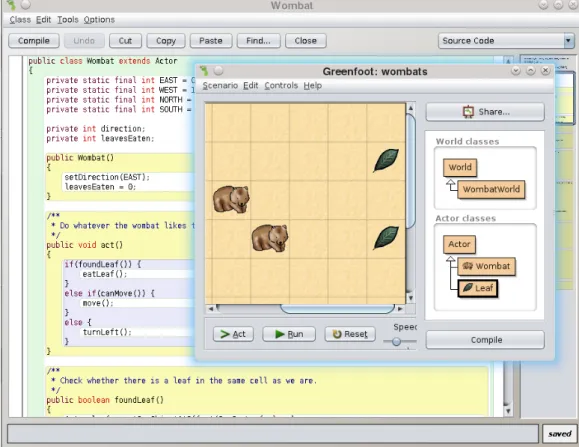Click the Close button in the editor toolbar
The image size is (579, 447).
306,41
